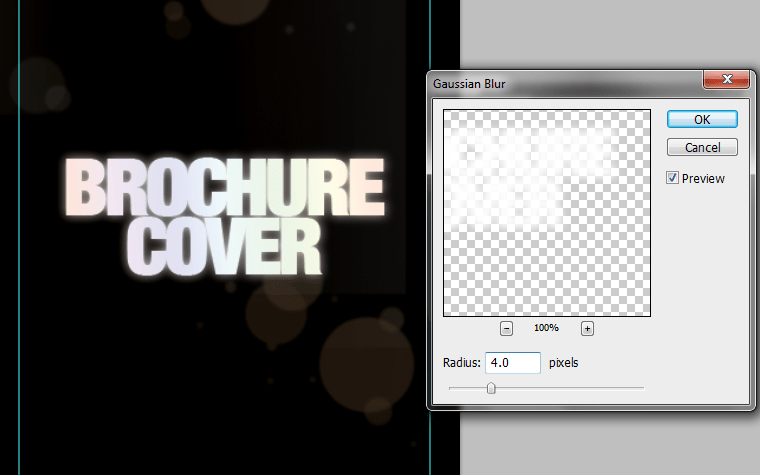Click the Radius slider handle

coord(491,388)
